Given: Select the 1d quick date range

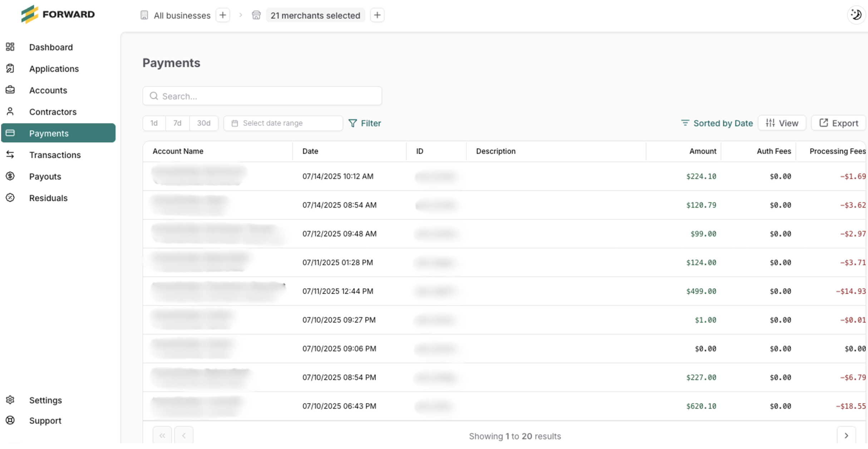Looking at the screenshot, I should (x=154, y=123).
